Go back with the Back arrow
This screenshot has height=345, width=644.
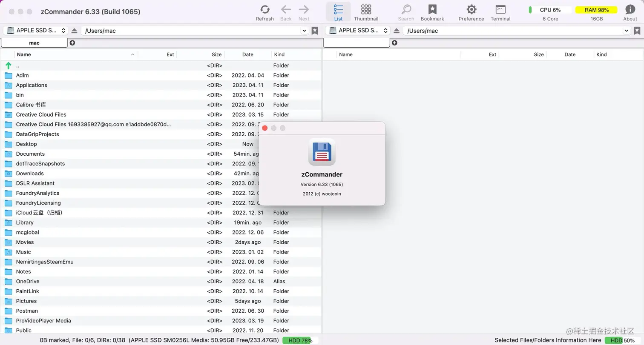coord(286,10)
